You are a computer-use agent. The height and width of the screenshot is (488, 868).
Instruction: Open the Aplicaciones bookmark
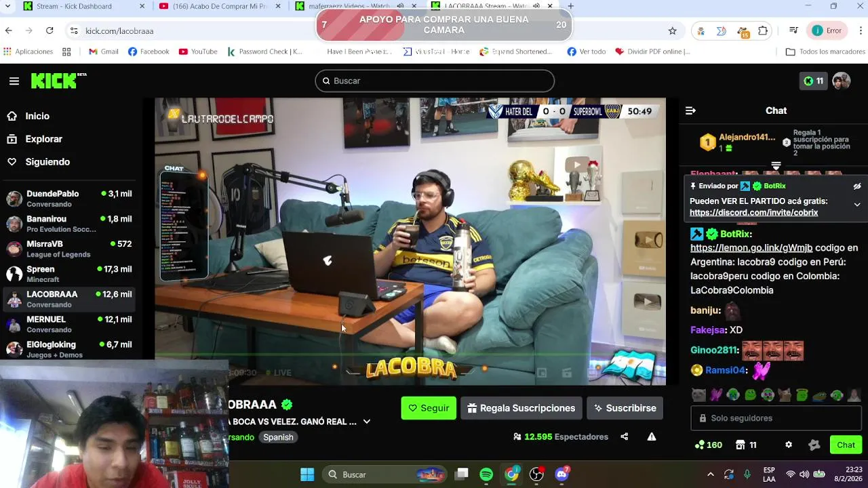[28, 52]
